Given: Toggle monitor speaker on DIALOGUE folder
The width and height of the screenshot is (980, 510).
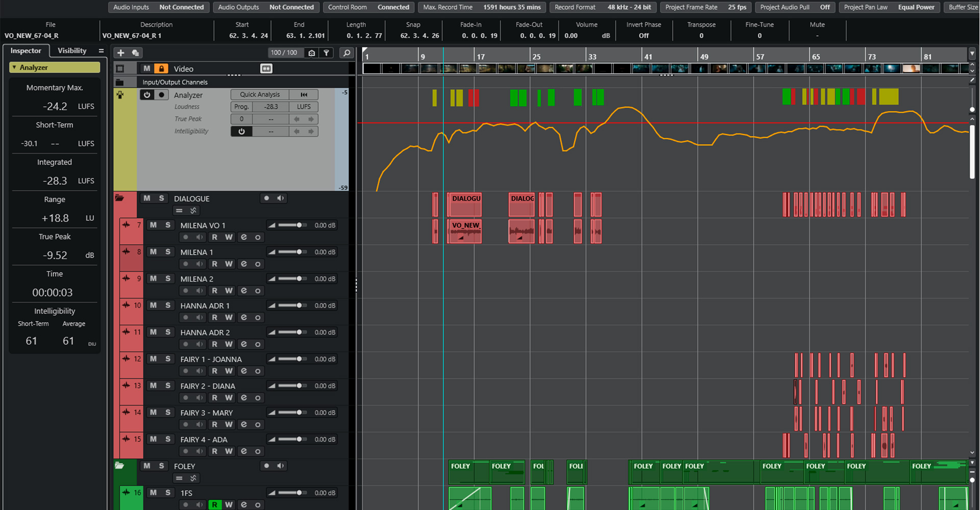Looking at the screenshot, I should [x=280, y=198].
